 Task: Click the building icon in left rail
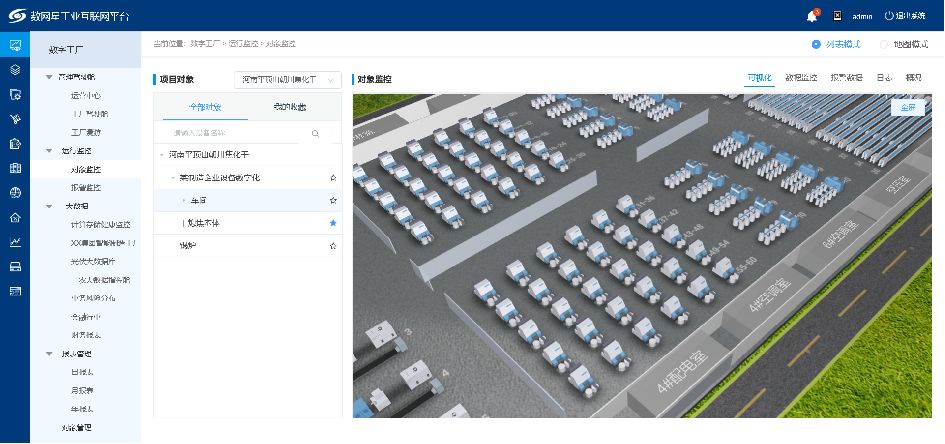[x=16, y=168]
